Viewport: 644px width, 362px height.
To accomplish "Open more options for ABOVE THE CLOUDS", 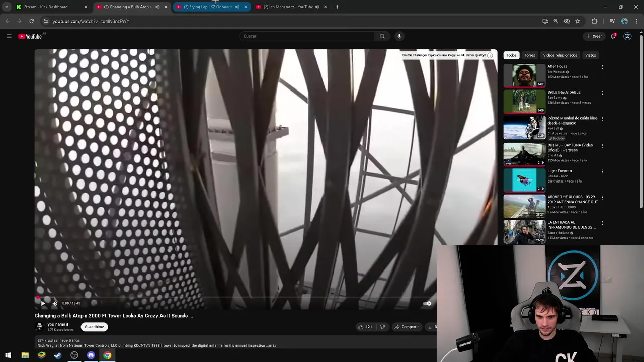I will pyautogui.click(x=602, y=198).
